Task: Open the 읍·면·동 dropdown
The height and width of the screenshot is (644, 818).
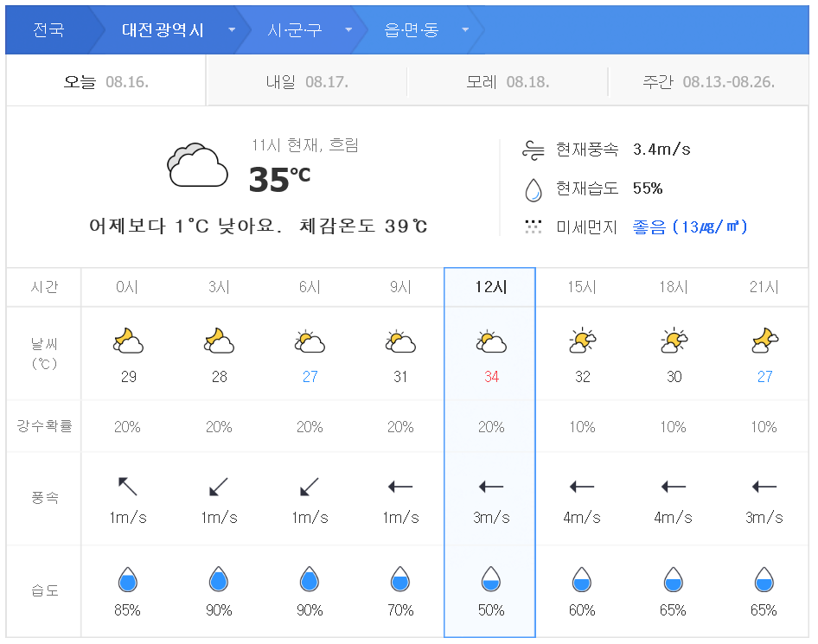Action: click(464, 29)
